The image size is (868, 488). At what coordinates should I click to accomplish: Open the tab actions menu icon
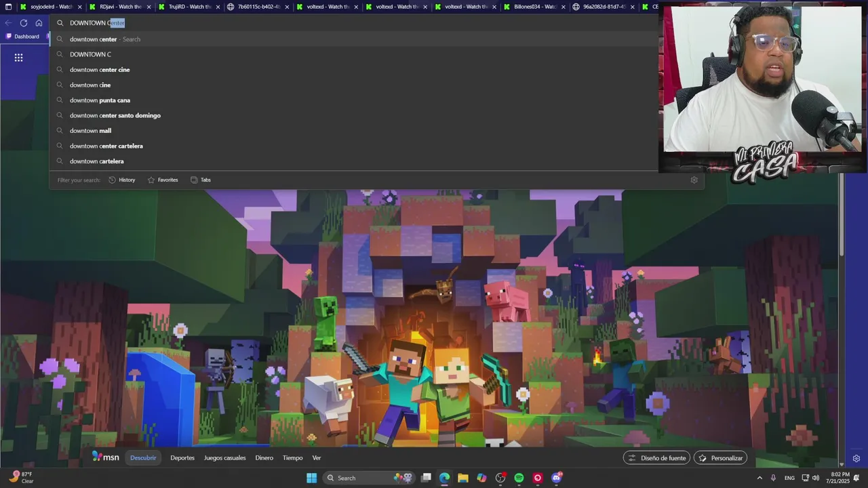(x=8, y=7)
